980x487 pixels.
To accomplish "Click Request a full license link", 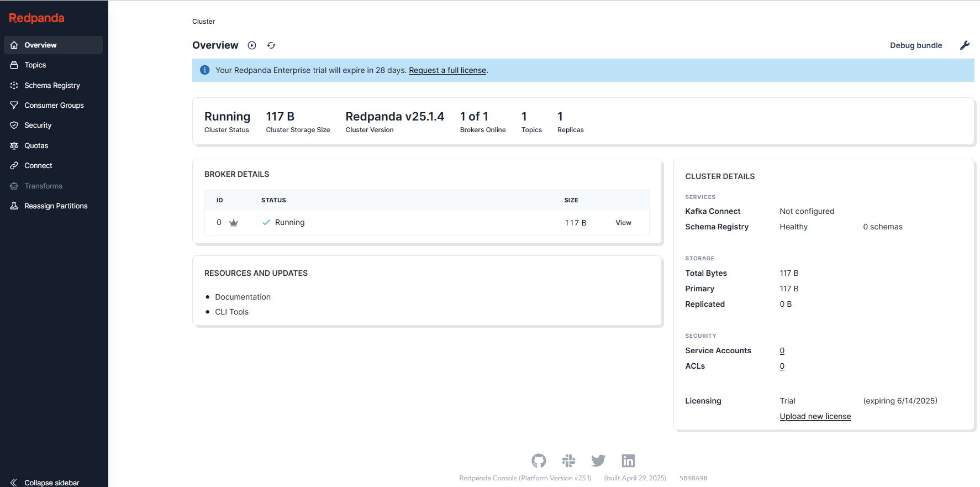I will (447, 70).
